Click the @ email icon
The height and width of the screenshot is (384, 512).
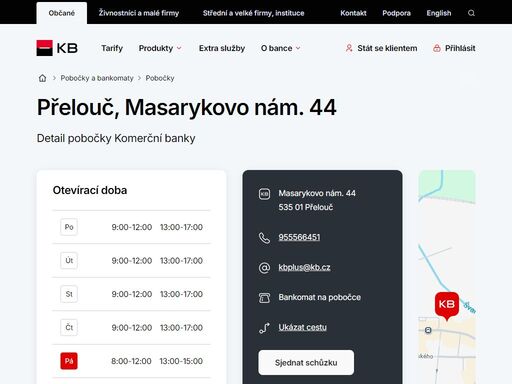(264, 268)
